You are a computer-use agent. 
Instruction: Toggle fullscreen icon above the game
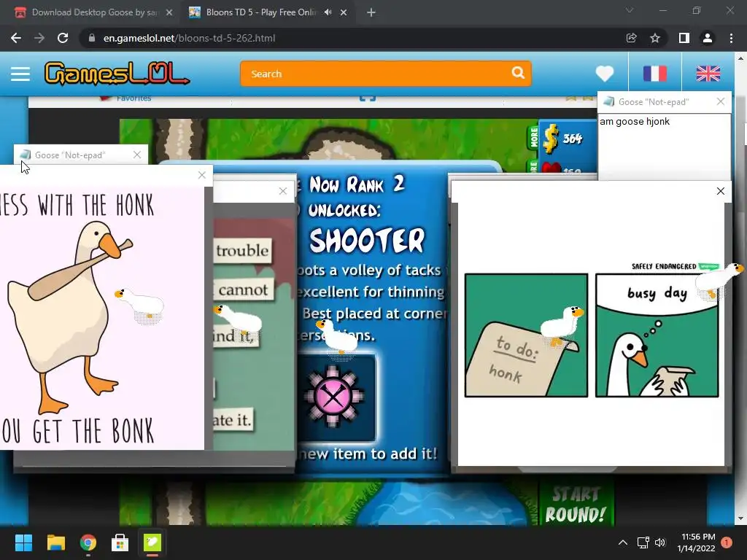[368, 98]
